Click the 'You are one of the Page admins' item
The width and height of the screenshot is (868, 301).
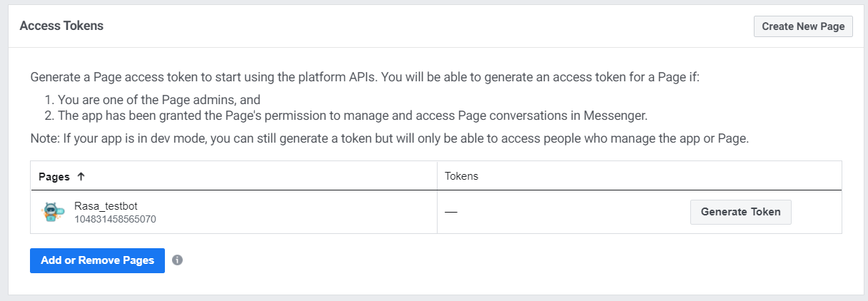coord(158,100)
